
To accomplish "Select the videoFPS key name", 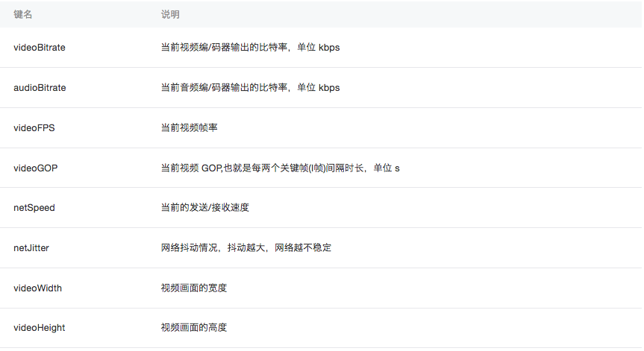I will click(34, 128).
